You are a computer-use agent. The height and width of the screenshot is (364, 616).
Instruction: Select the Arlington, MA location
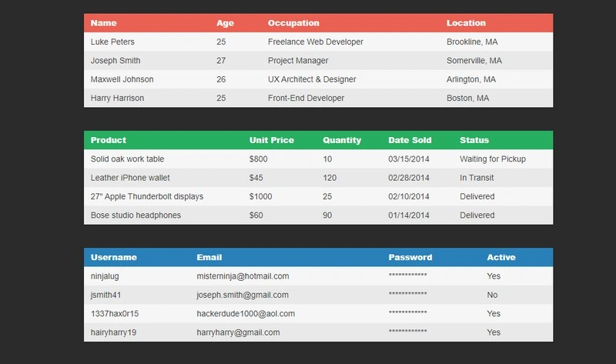point(471,79)
